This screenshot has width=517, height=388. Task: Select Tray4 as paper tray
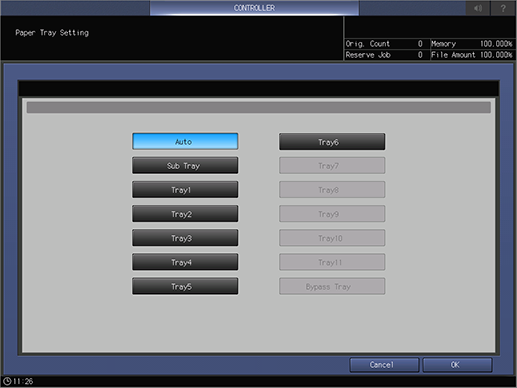[185, 262]
